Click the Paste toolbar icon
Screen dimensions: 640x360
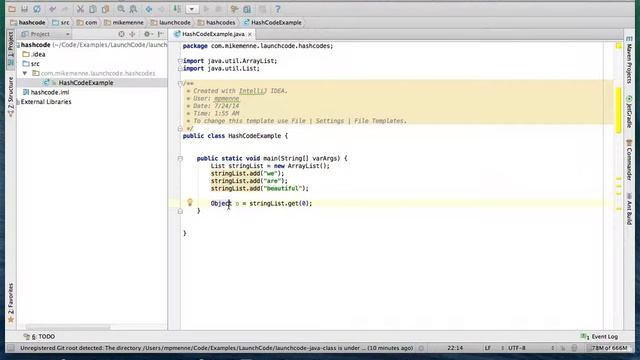tap(105, 9)
